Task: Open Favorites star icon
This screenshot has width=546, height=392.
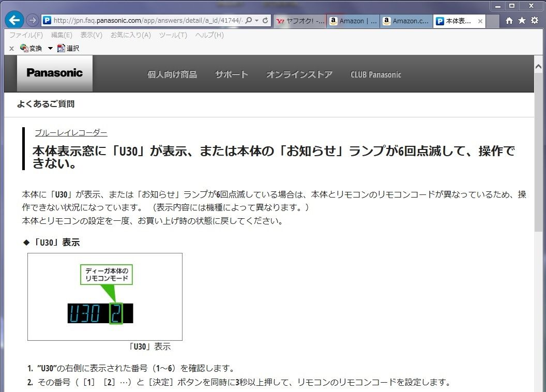Action: coord(522,20)
